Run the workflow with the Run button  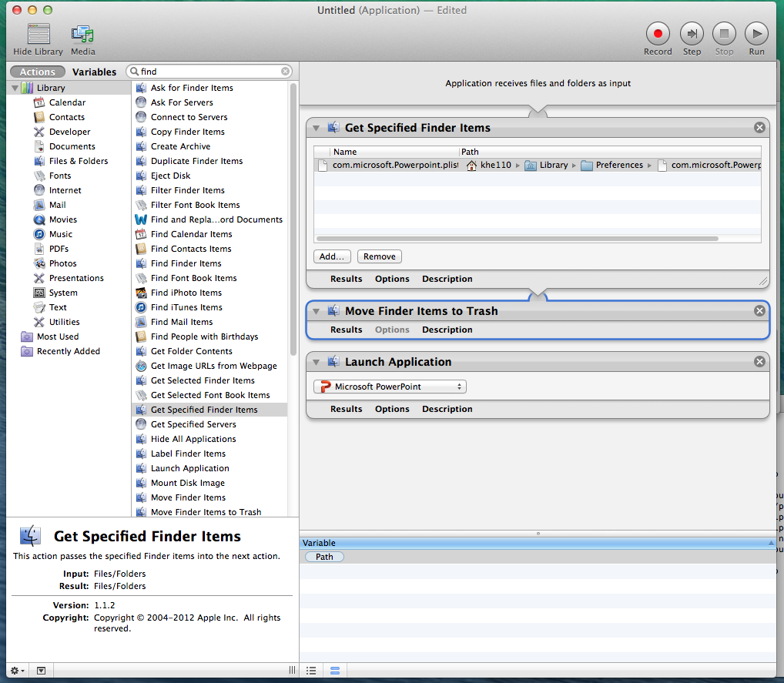tap(756, 34)
